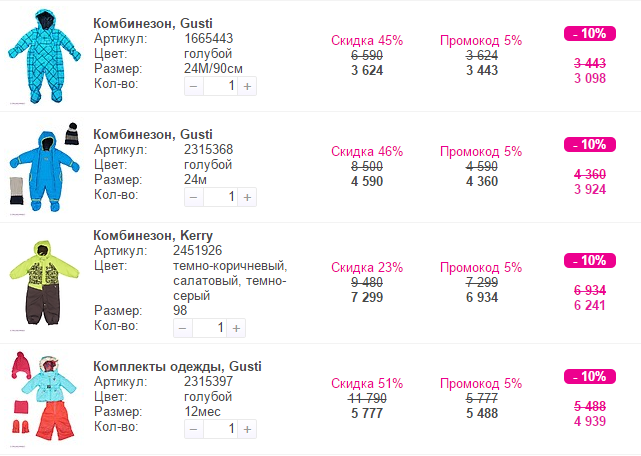Click quantity field for Kerry overall
Image resolution: width=641 pixels, height=456 pixels.
(209, 328)
